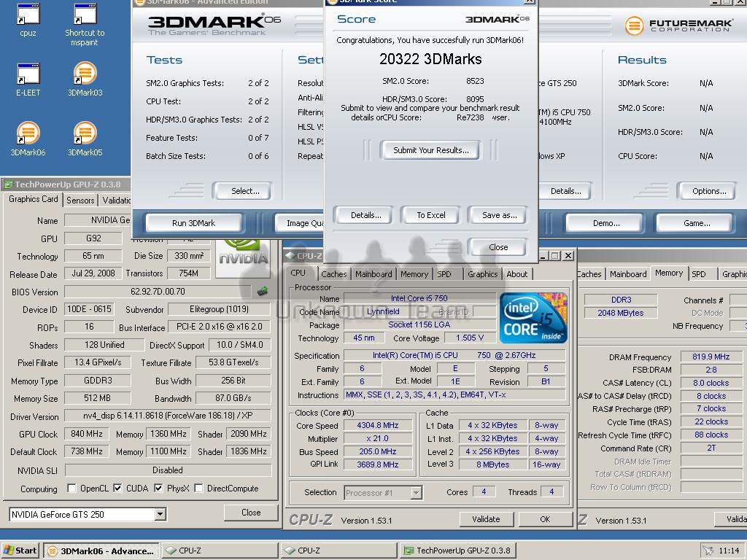This screenshot has width=747, height=560.
Task: Launch the E-LEET desktop shortcut
Action: coord(28,79)
